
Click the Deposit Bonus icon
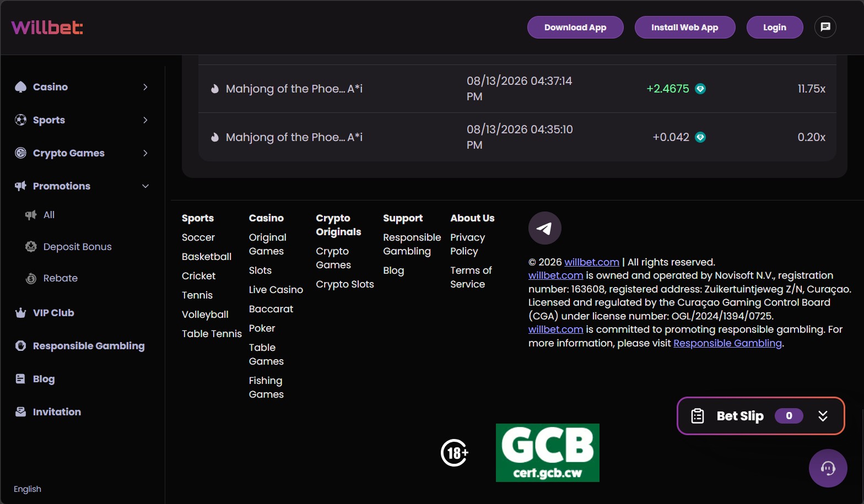tap(31, 247)
